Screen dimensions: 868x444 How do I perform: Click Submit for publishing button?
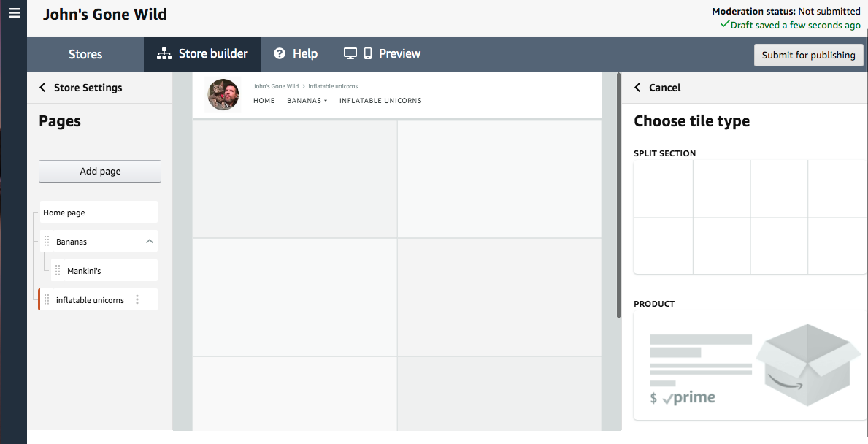pyautogui.click(x=808, y=55)
